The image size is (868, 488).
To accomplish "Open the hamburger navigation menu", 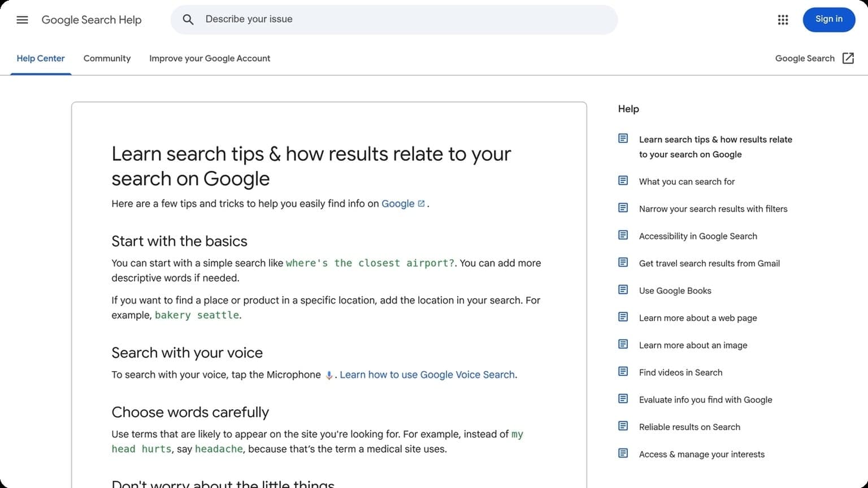I will pos(22,20).
